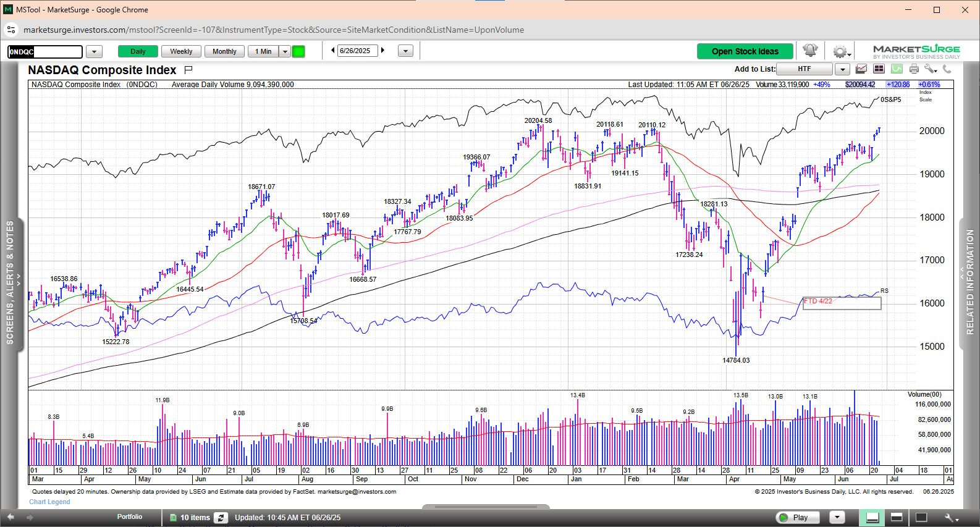Click the date field 6/26/2025
Screen dimensions: 980x527
click(358, 51)
